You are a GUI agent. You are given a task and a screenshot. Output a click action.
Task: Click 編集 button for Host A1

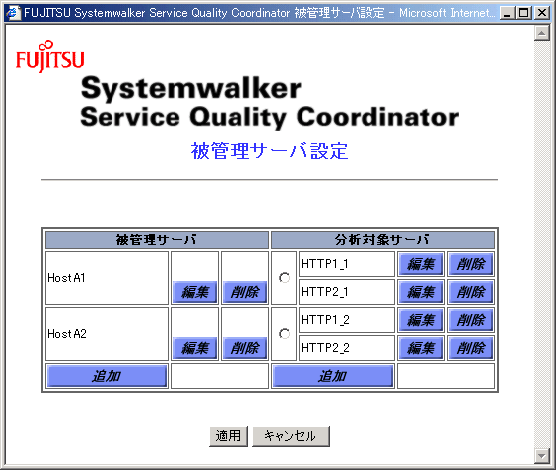click(x=195, y=292)
